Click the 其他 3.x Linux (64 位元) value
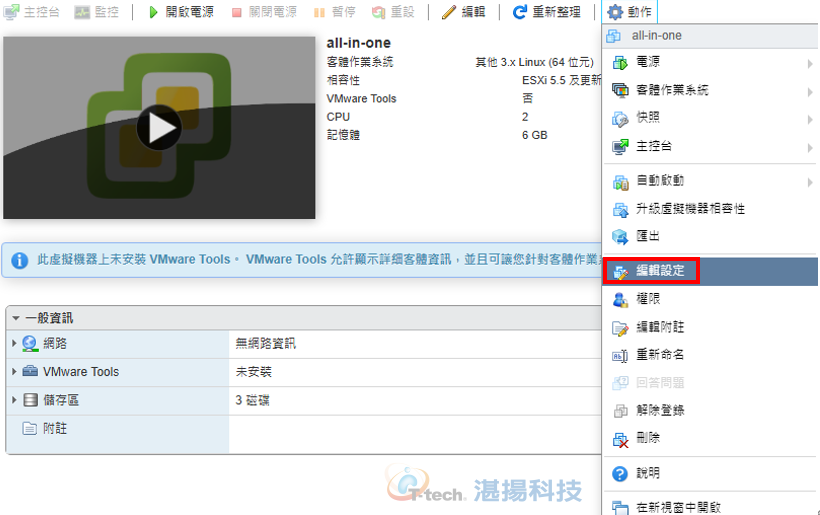 (x=534, y=62)
